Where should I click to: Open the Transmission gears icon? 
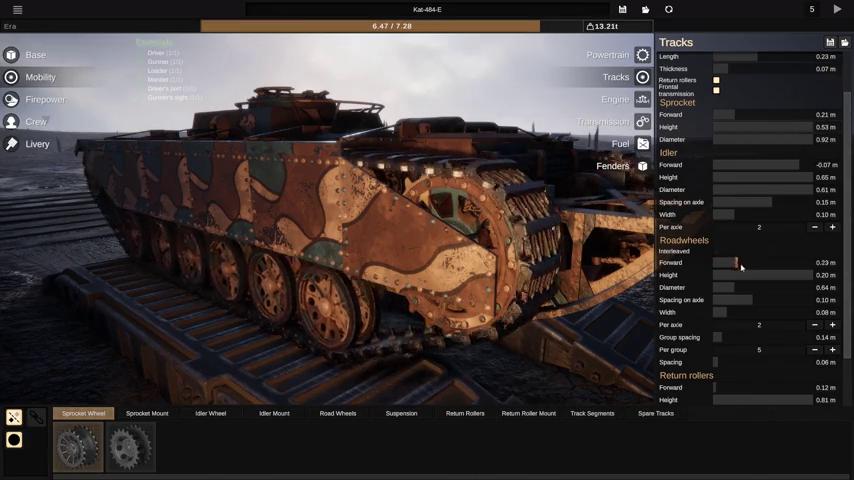click(643, 122)
